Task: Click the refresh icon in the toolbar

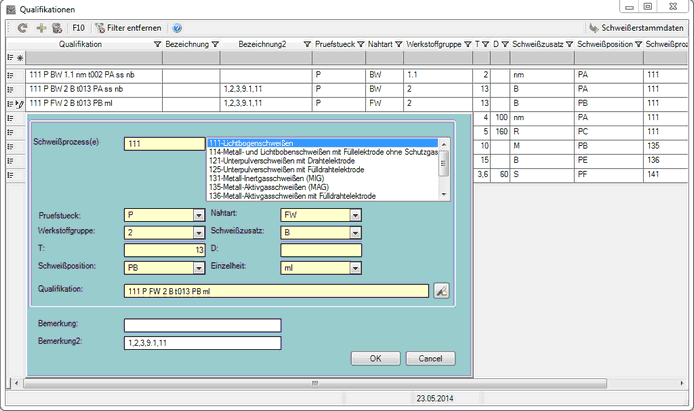Action: (x=23, y=29)
